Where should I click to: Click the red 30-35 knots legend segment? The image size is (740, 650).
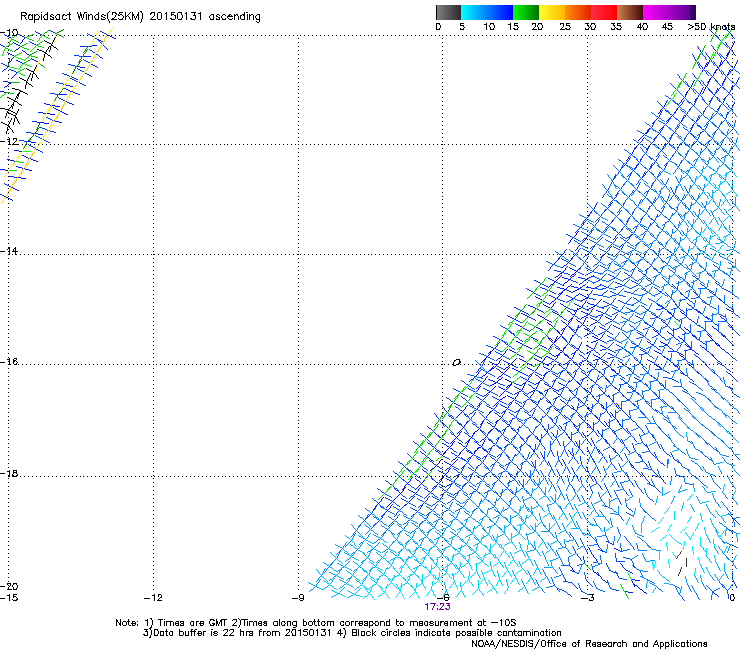pyautogui.click(x=604, y=12)
